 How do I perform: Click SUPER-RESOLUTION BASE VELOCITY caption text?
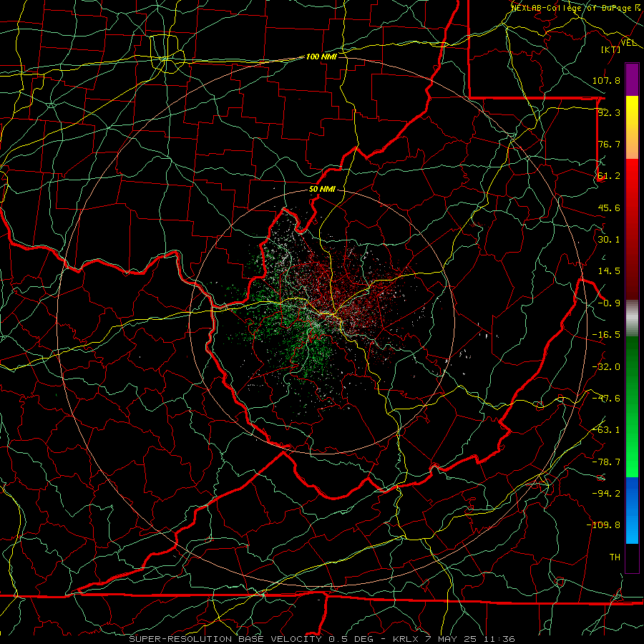[x=227, y=639]
